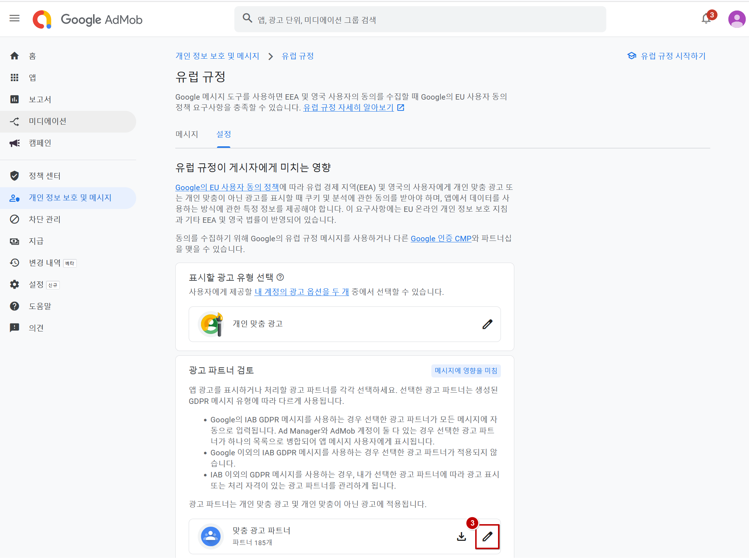Click the Google AdMob logo

87,19
